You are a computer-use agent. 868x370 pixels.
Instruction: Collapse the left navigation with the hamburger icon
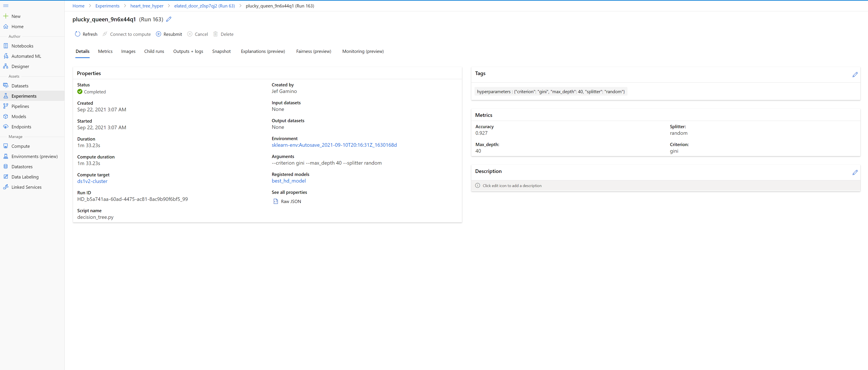[x=5, y=6]
